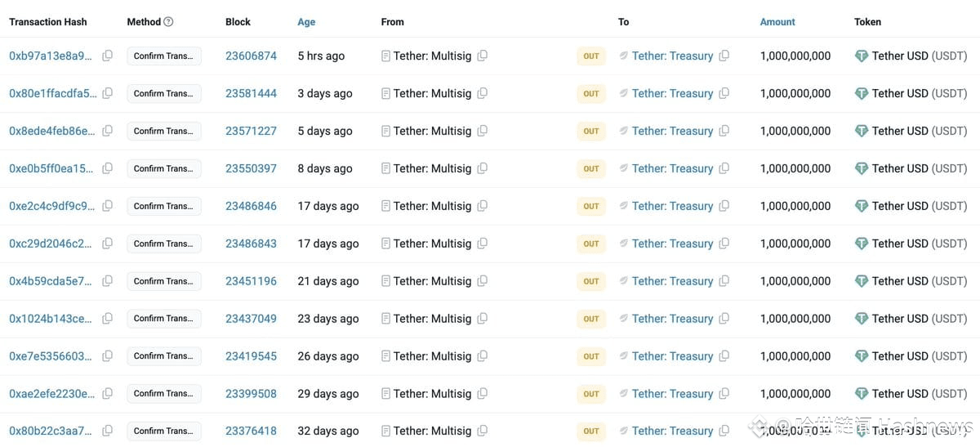Copy transaction hash 0xb97a13e8a9
Viewport: 980px width, 447px height.
coord(108,56)
